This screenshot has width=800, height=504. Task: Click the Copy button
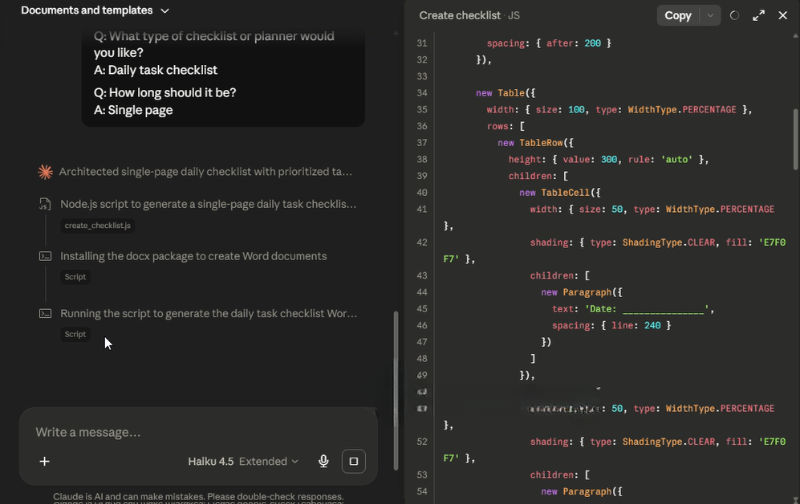(678, 16)
